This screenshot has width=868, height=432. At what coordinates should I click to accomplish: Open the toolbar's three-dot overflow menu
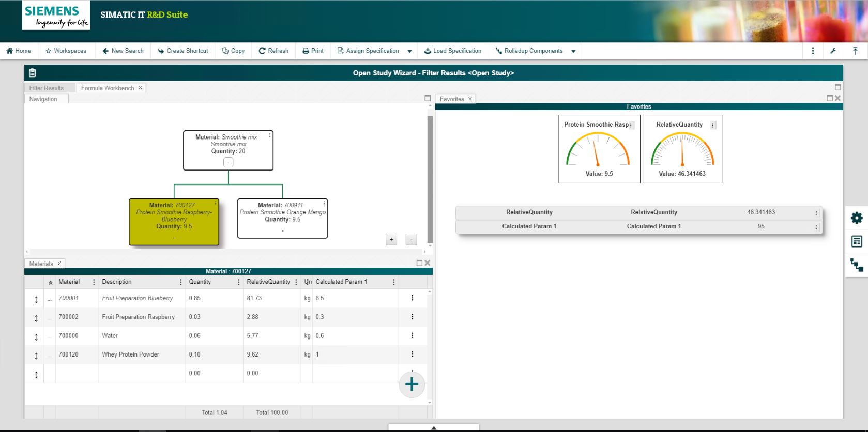click(x=813, y=51)
